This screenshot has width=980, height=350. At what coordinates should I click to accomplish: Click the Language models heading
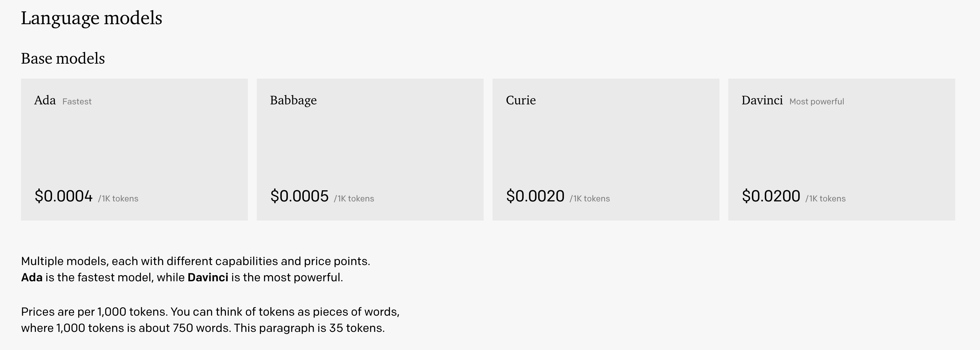[92, 18]
